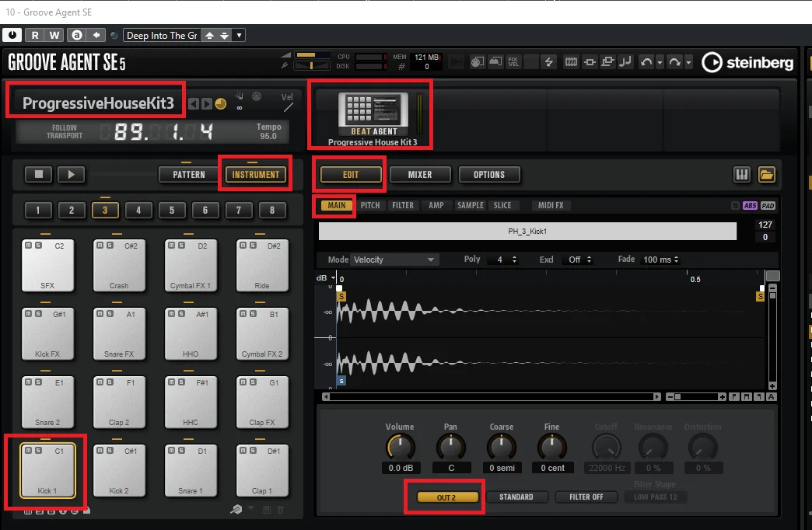Viewport: 812px width, 530px height.
Task: Toggle the FILTER OFF button
Action: (586, 497)
